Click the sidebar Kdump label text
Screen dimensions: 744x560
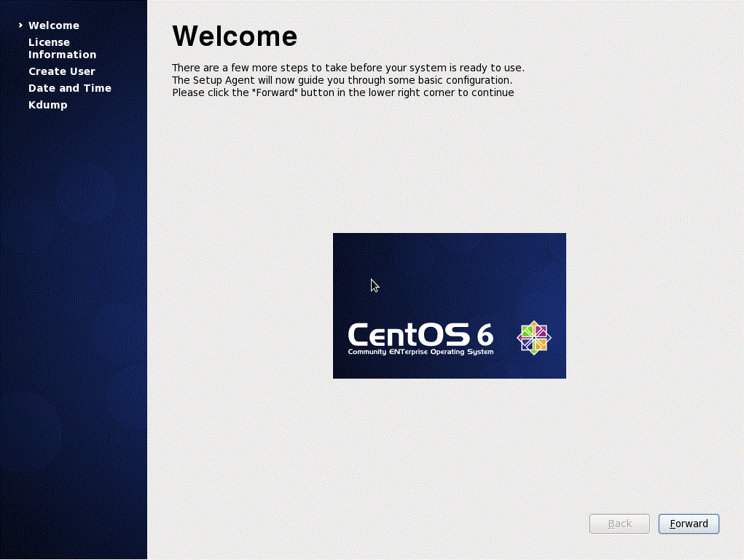47,104
